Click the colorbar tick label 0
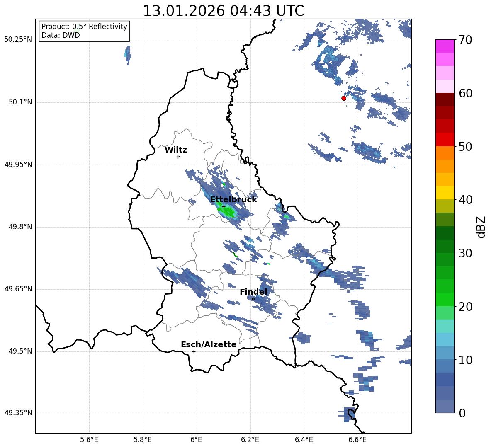The width and height of the screenshot is (491, 448). point(462,413)
